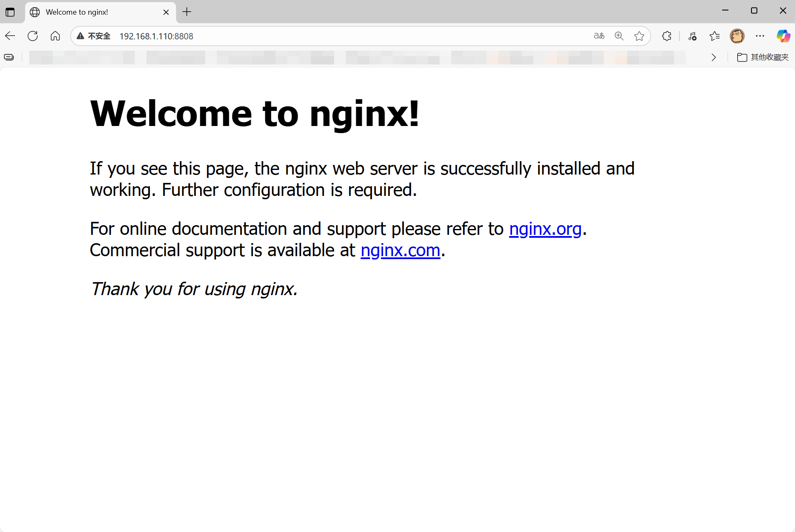Open the Copilot sidebar icon
This screenshot has width=795, height=532.
(783, 36)
